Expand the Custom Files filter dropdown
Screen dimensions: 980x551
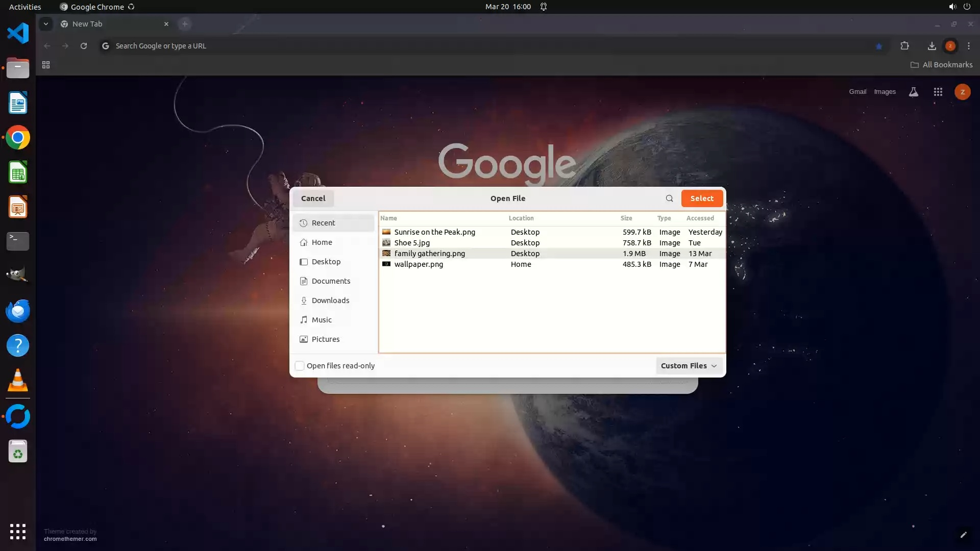[x=688, y=366]
